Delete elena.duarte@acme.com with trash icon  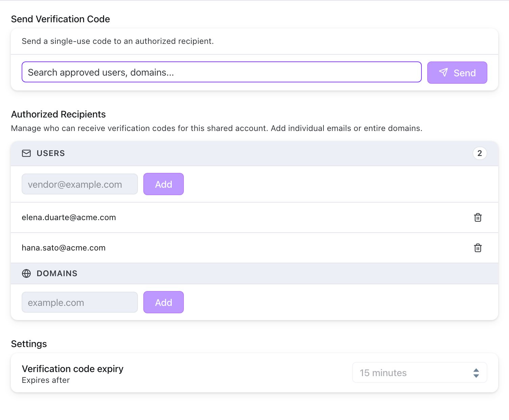478,217
